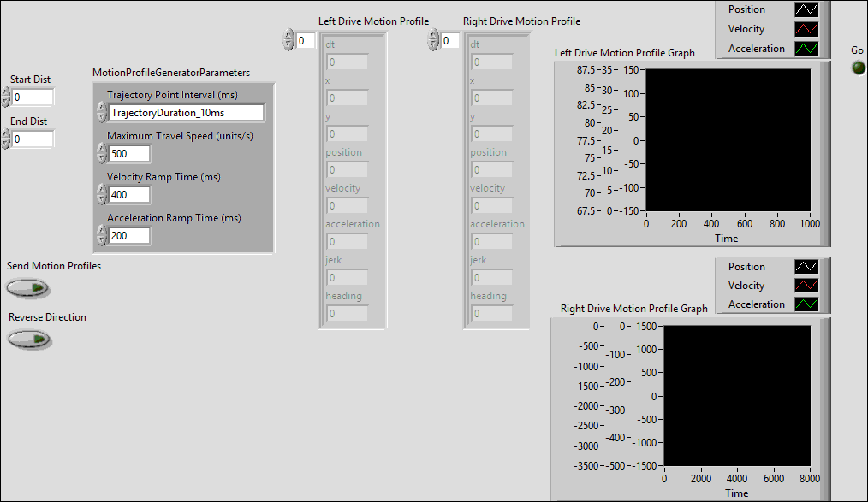868x502 pixels.
Task: Click the Velocity waveform icon on Right graph
Action: [806, 285]
